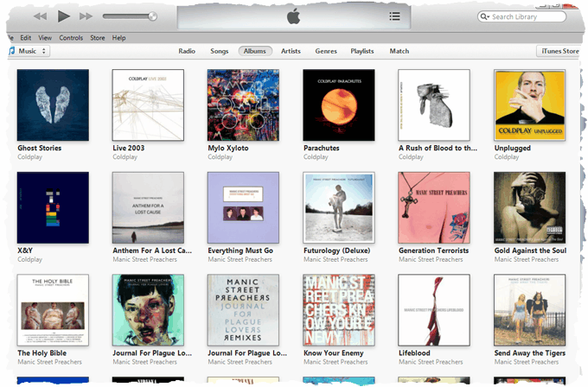Open Everything Must Go album cover
This screenshot has height=387, width=588.
(x=243, y=207)
